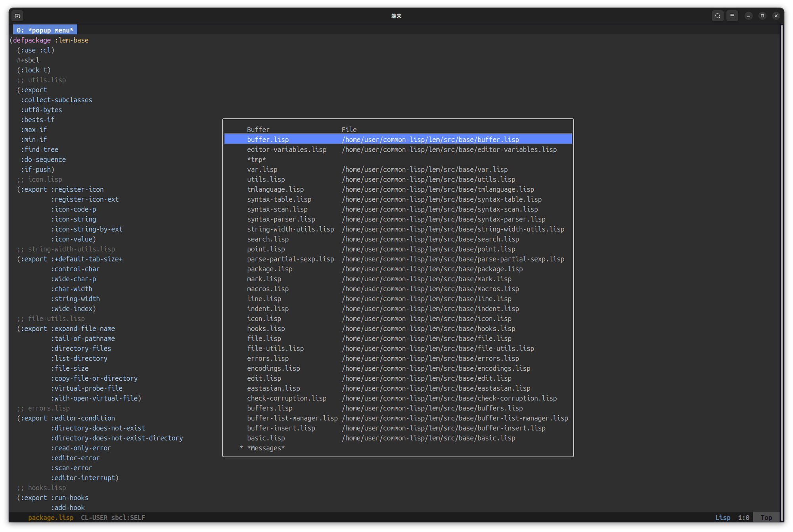Click the Top position indicator
The width and height of the screenshot is (793, 532).
pyautogui.click(x=766, y=517)
